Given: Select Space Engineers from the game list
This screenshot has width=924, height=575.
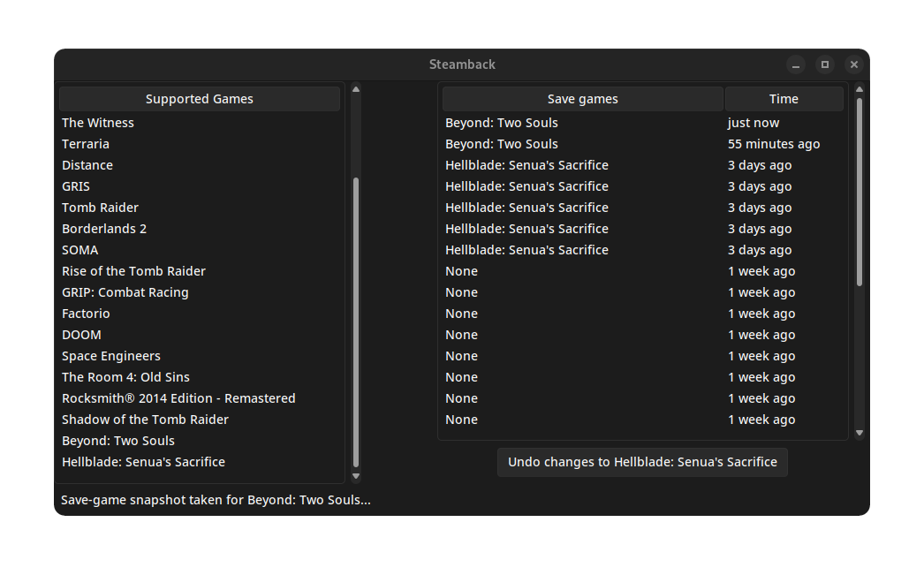Looking at the screenshot, I should tap(110, 355).
